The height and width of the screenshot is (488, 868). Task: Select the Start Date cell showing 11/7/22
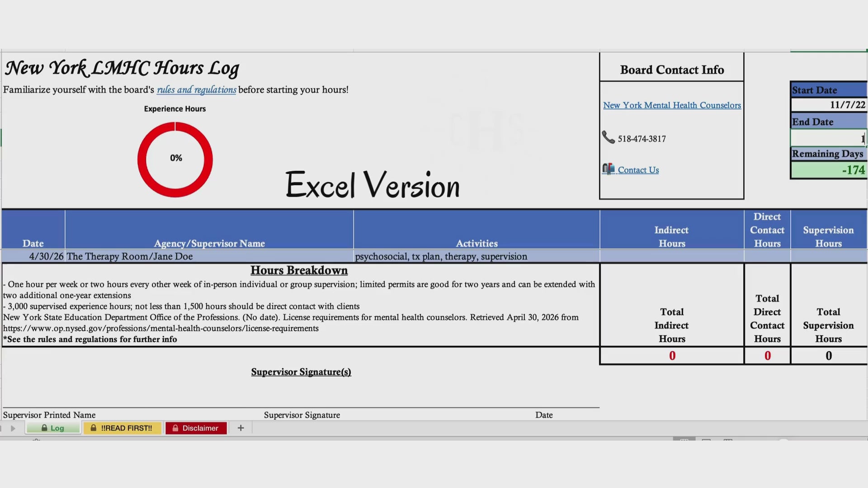point(828,105)
